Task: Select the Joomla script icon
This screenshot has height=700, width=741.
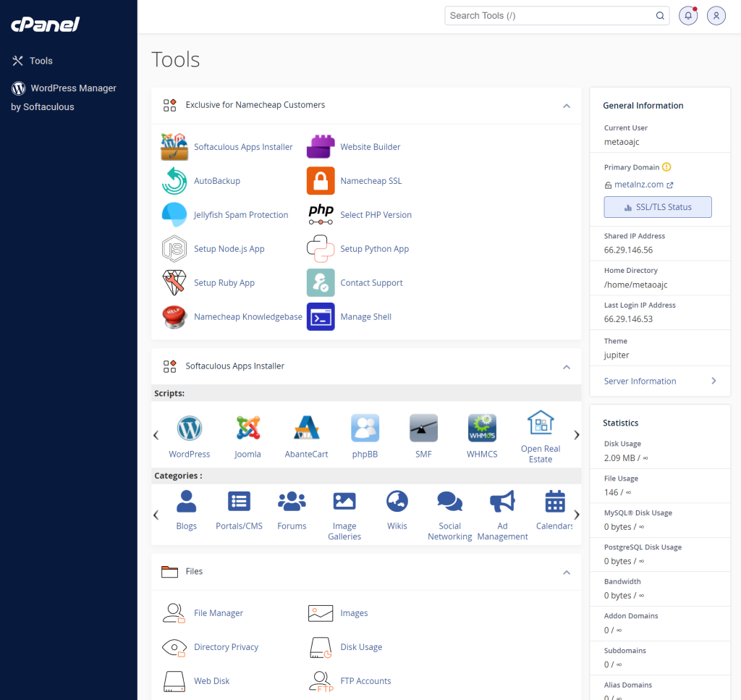Action: tap(248, 429)
